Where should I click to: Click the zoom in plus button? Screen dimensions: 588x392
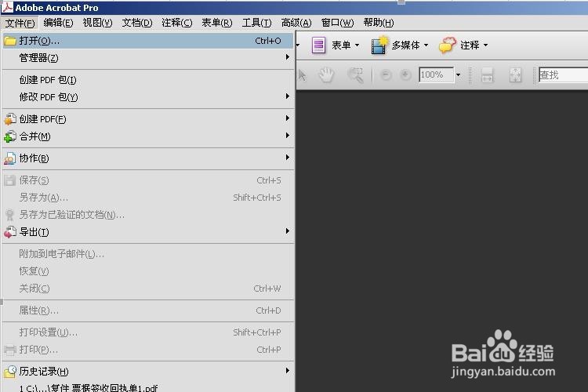[405, 75]
